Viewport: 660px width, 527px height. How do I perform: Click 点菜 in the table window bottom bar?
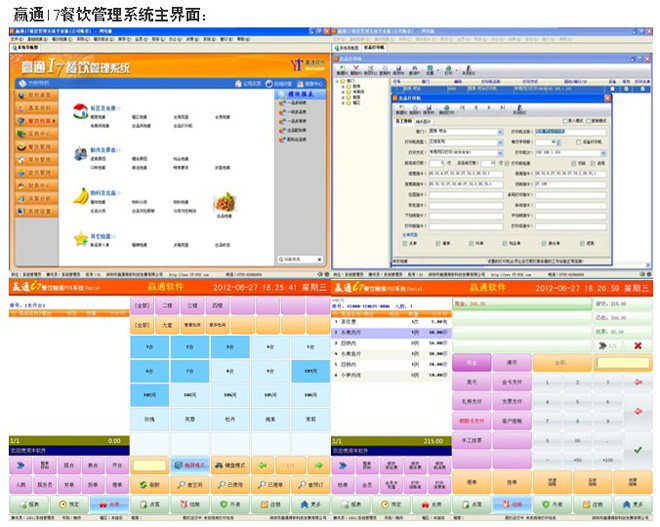coord(150,504)
